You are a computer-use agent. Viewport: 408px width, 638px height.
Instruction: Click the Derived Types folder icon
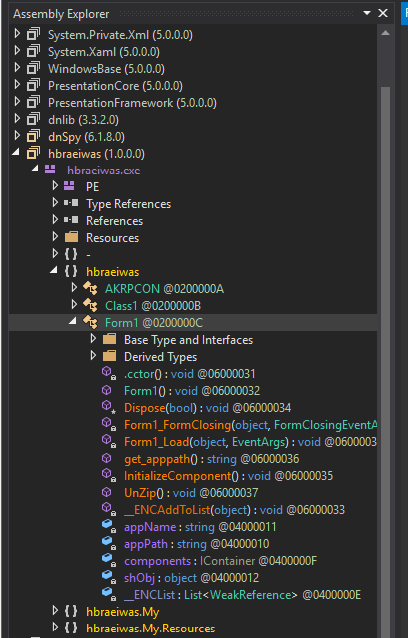coord(109,356)
